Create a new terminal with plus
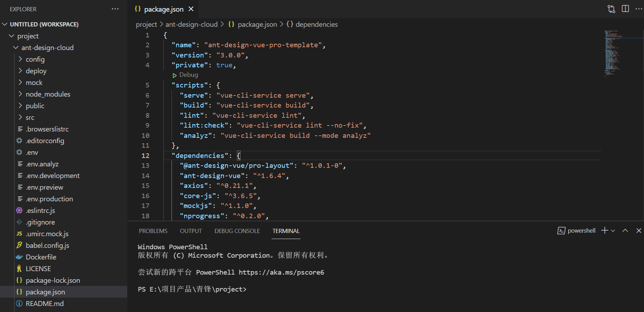This screenshot has height=312, width=644. [x=605, y=230]
